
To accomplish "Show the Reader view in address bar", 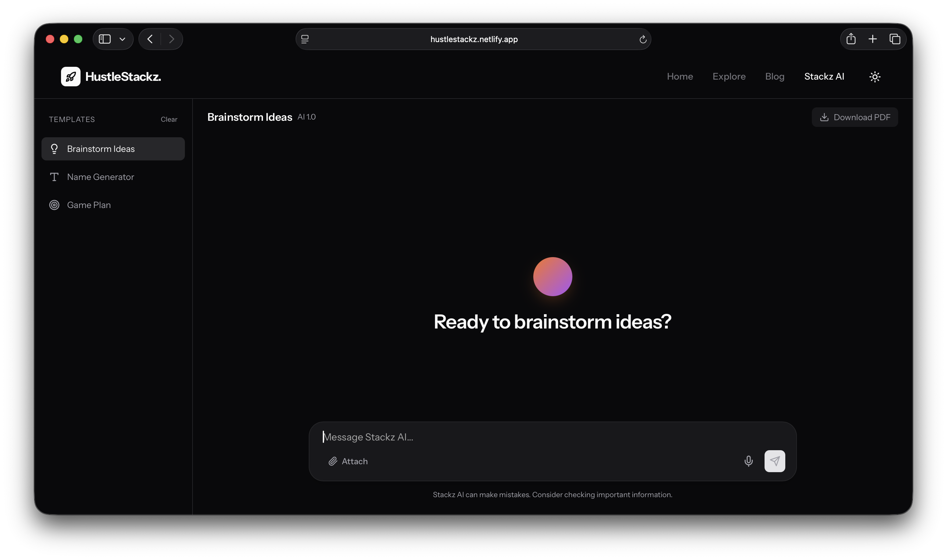I will pos(304,39).
